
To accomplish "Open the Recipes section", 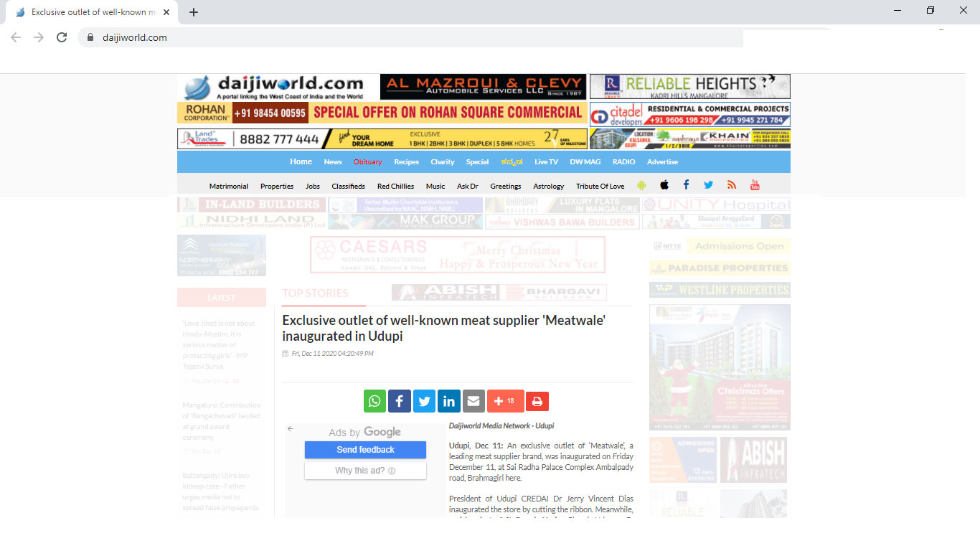I will pyautogui.click(x=407, y=162).
